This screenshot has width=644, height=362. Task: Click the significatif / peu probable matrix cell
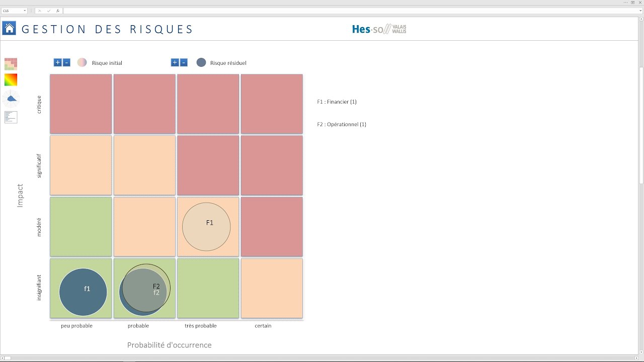(80, 165)
